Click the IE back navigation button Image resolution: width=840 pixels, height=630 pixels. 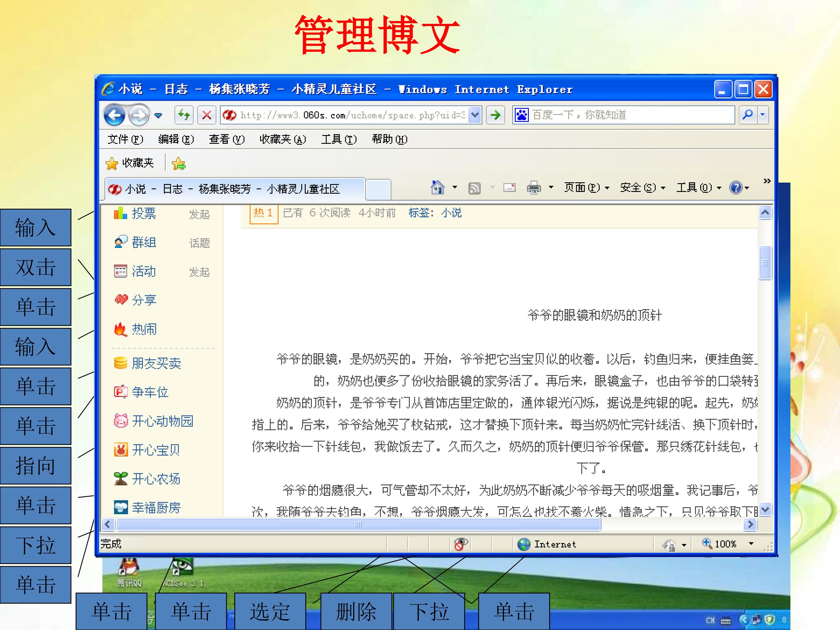tap(114, 115)
